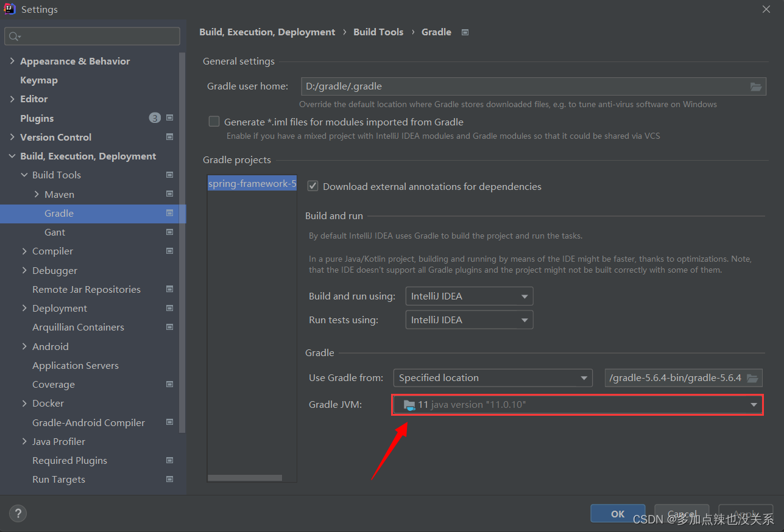Click the project-level icon beside Deployment
Image resolution: width=784 pixels, height=532 pixels.
pyautogui.click(x=170, y=308)
